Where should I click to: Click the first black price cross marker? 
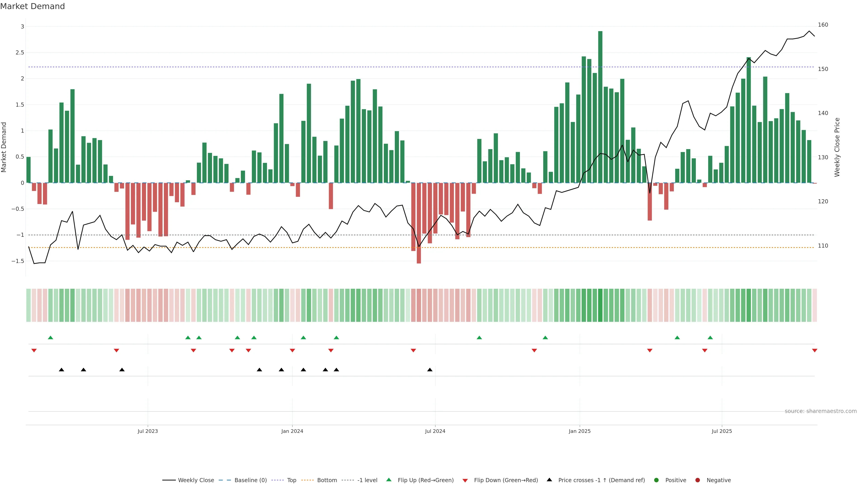[x=61, y=370]
